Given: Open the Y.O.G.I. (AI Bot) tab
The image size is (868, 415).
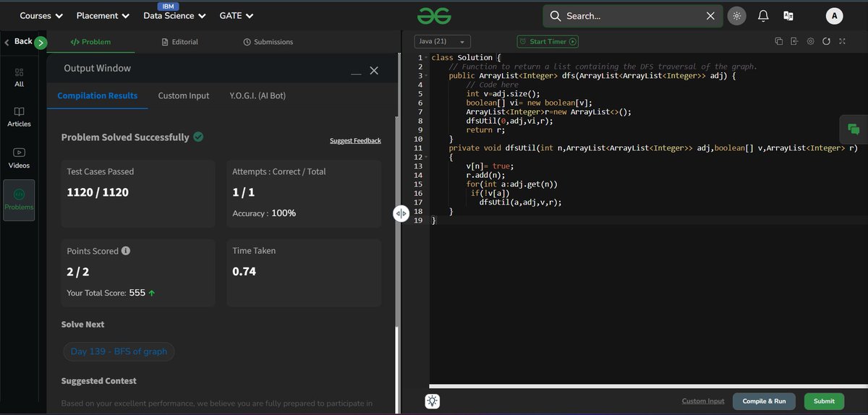Looking at the screenshot, I should pyautogui.click(x=258, y=95).
